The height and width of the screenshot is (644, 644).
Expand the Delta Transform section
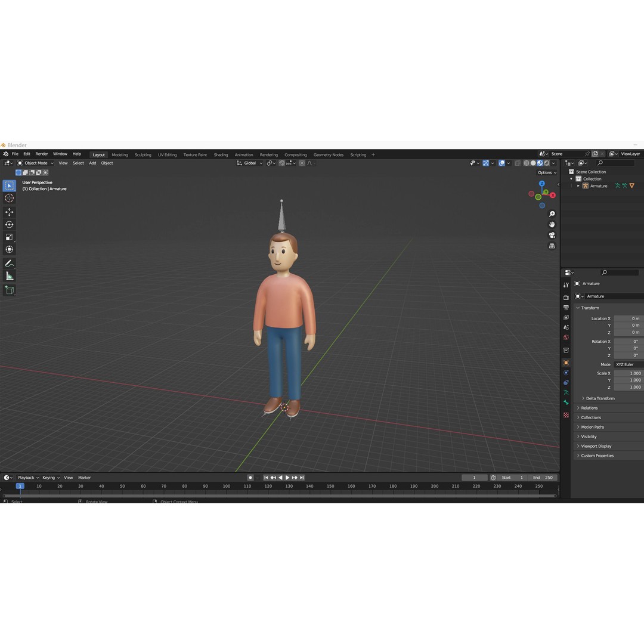[598, 398]
